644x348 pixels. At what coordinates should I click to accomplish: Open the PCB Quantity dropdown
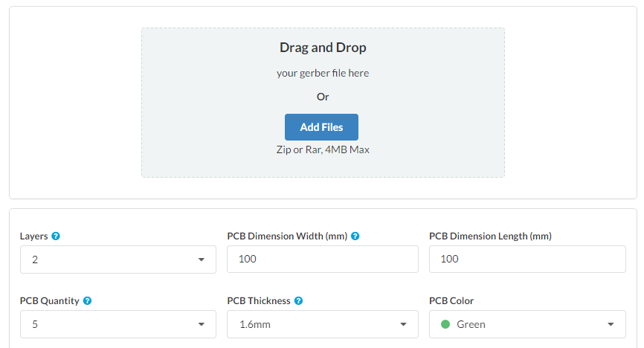118,324
